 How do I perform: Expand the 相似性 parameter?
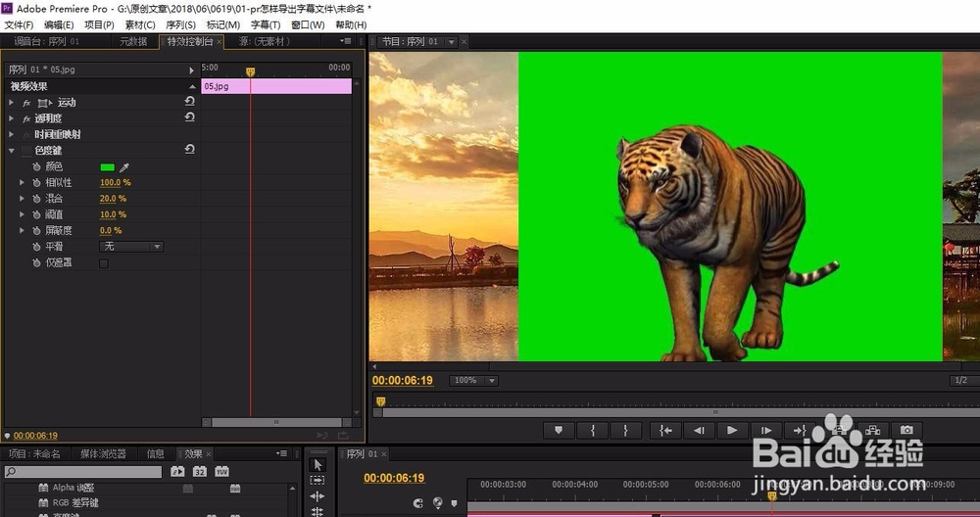pos(22,182)
